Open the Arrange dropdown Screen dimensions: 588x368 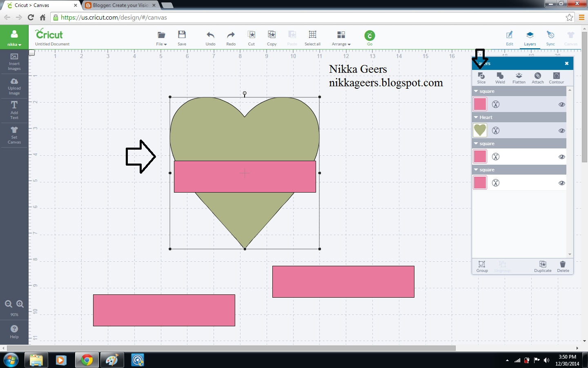tap(341, 38)
